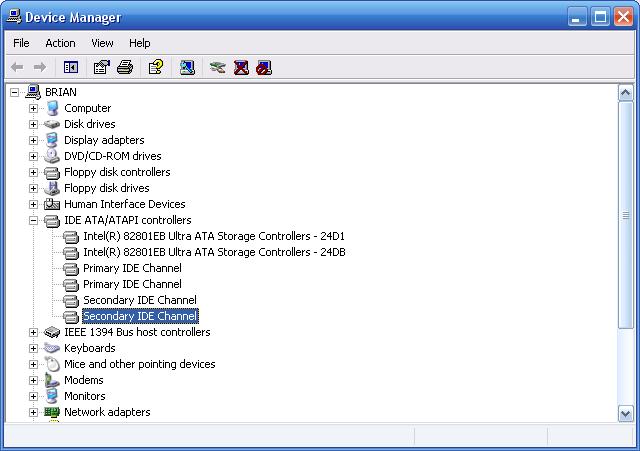This screenshot has height=451, width=640.
Task: Click the Disable device toolbar icon
Action: point(264,68)
